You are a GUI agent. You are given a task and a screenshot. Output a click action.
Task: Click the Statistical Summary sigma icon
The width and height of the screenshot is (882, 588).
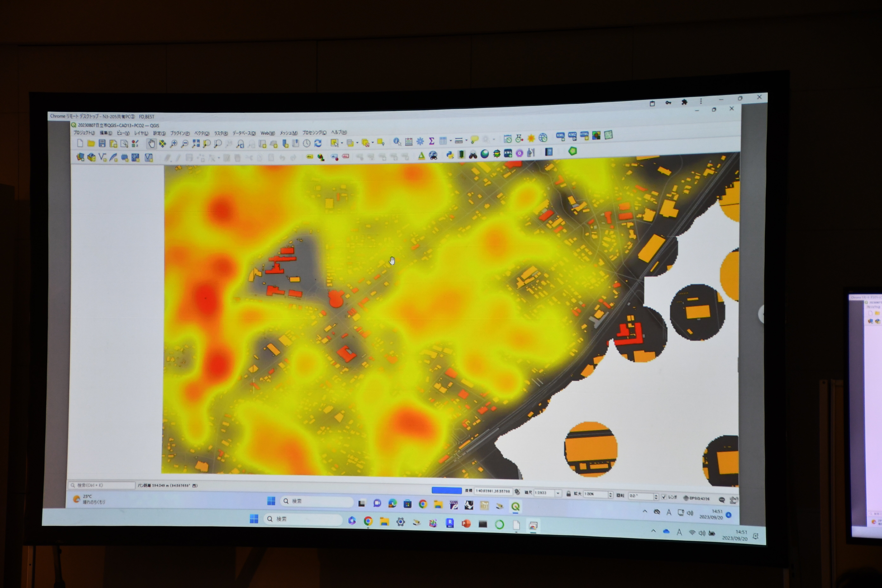point(432,141)
